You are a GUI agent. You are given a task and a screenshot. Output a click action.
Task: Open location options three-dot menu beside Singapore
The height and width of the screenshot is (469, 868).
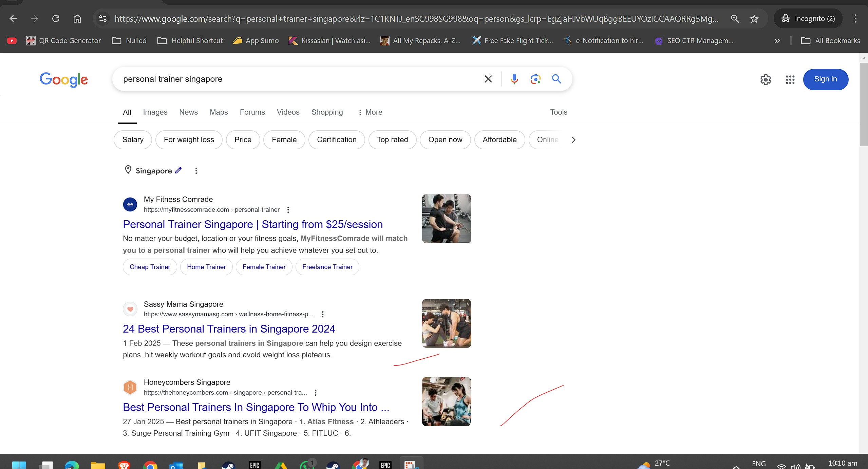pos(196,171)
